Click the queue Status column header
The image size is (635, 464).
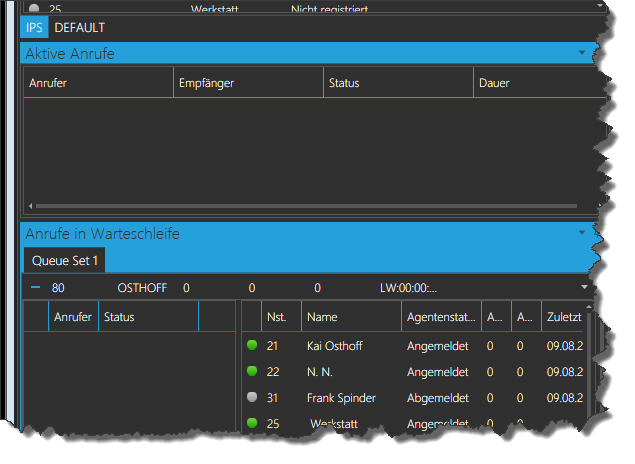coord(148,317)
